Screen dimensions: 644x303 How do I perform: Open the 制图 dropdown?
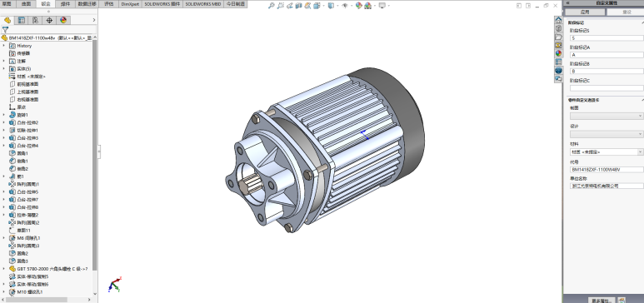[607, 117]
